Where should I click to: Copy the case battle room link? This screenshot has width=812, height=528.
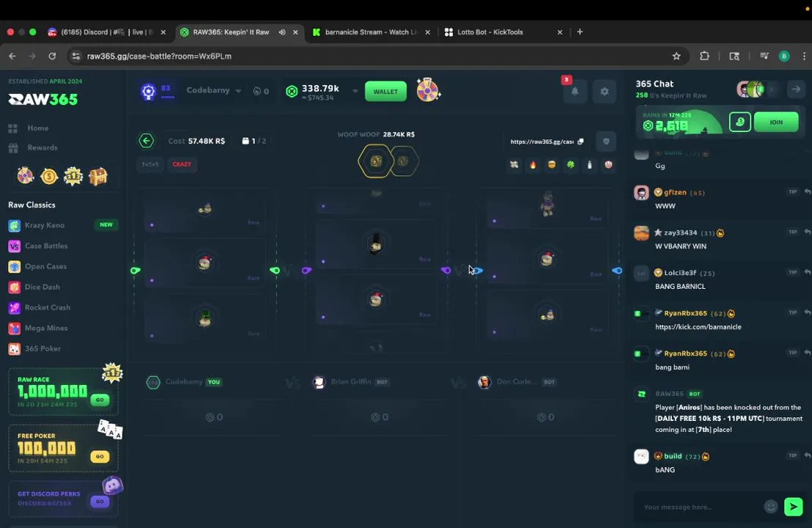pyautogui.click(x=580, y=142)
